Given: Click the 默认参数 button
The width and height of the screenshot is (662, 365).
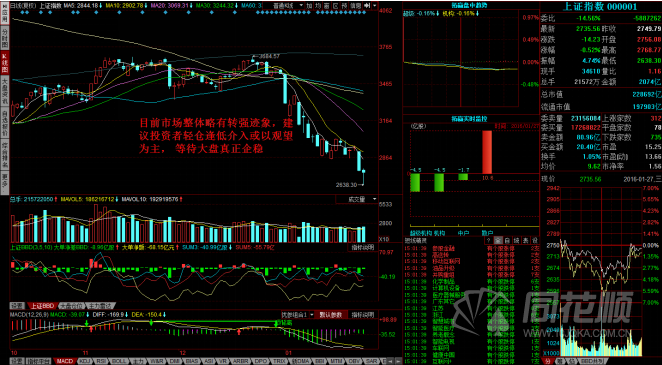Looking at the screenshot, I should [x=333, y=314].
